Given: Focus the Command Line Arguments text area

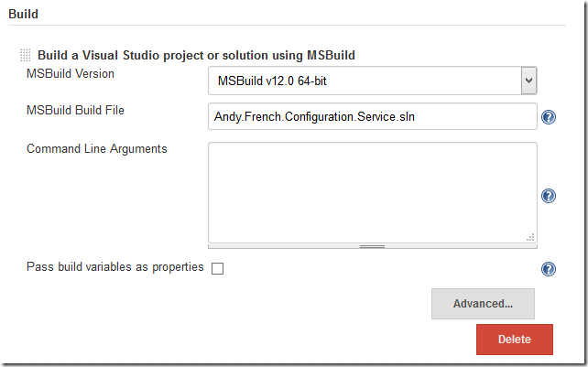Looking at the screenshot, I should point(372,190).
